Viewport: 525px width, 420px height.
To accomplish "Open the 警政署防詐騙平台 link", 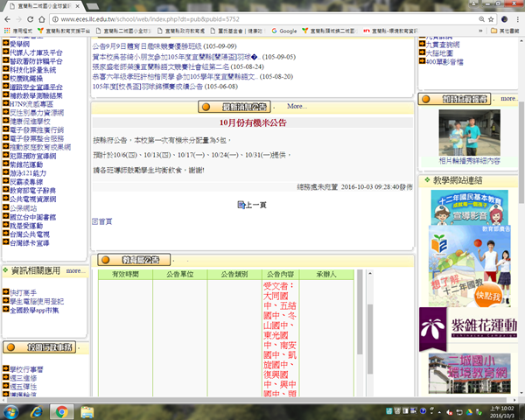I will click(36, 61).
